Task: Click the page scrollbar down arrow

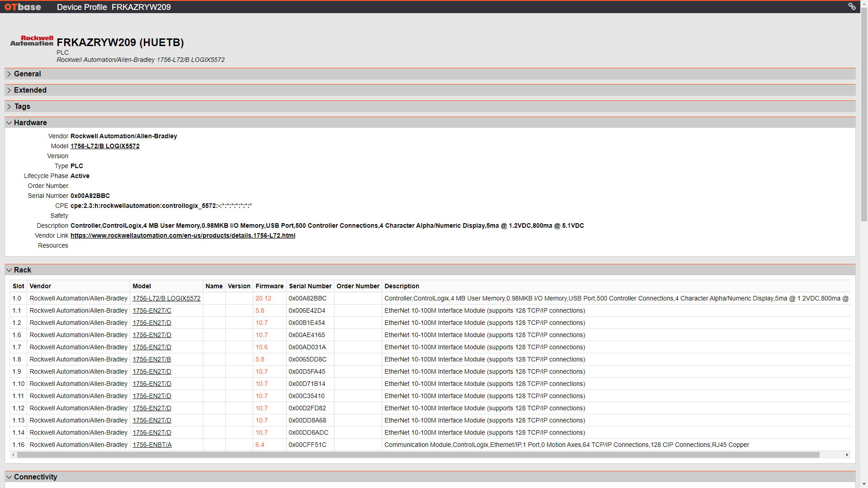Action: (x=864, y=484)
